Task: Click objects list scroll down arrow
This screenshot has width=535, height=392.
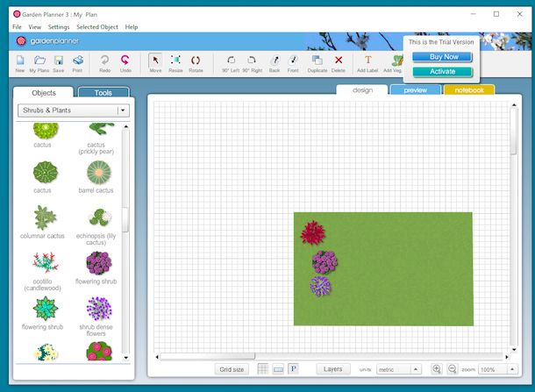Action: (x=126, y=358)
